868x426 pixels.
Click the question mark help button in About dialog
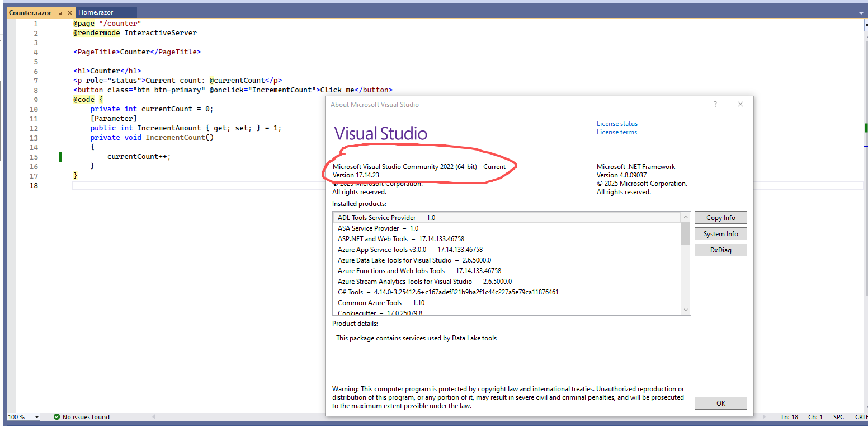point(715,105)
